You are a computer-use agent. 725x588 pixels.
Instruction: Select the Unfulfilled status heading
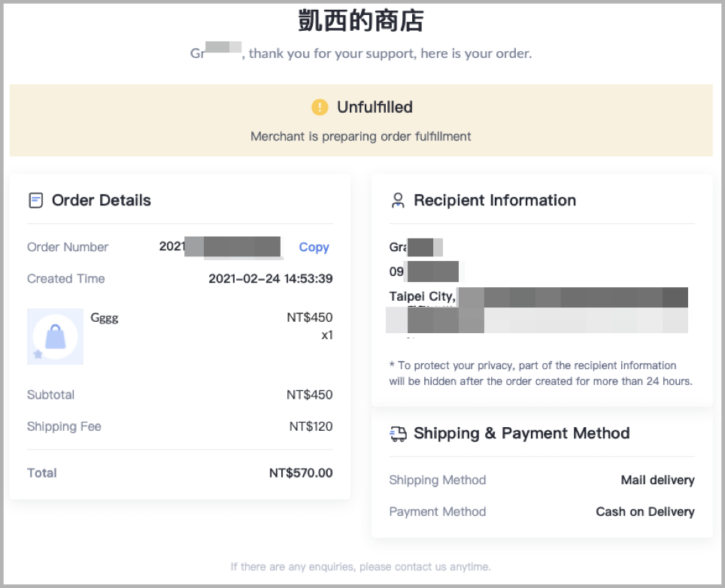point(375,108)
